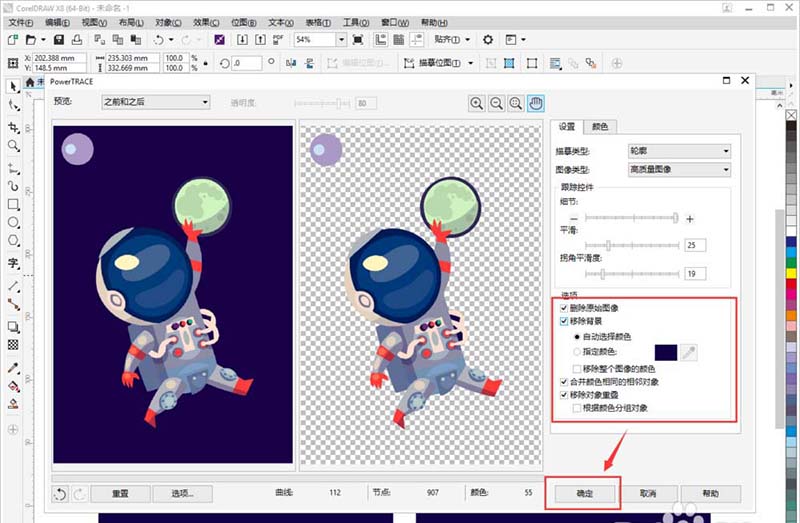Switch to the Colors tab
Image resolution: width=800 pixels, height=523 pixels.
tap(600, 127)
